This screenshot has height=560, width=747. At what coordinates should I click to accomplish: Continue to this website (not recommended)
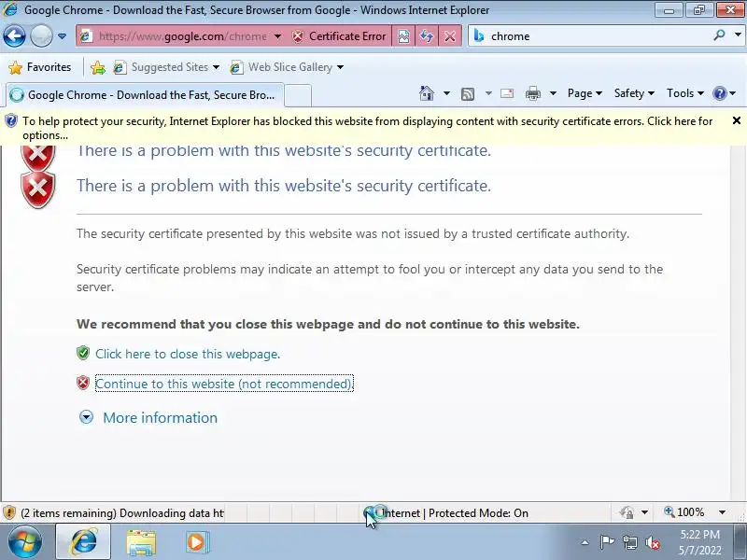[224, 384]
